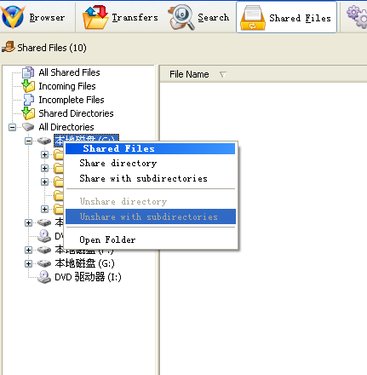The image size is (367, 375).
Task: Select Incomplete Files in tree
Action: pos(71,100)
